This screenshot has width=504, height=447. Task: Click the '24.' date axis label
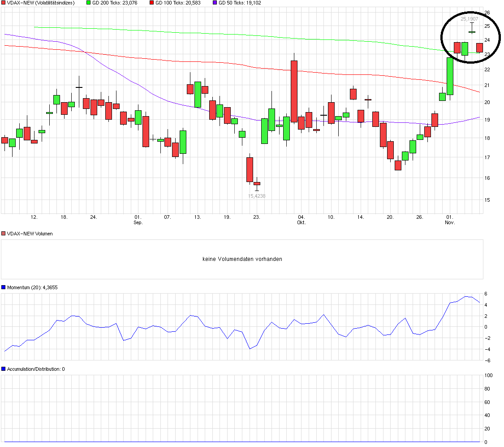point(94,217)
